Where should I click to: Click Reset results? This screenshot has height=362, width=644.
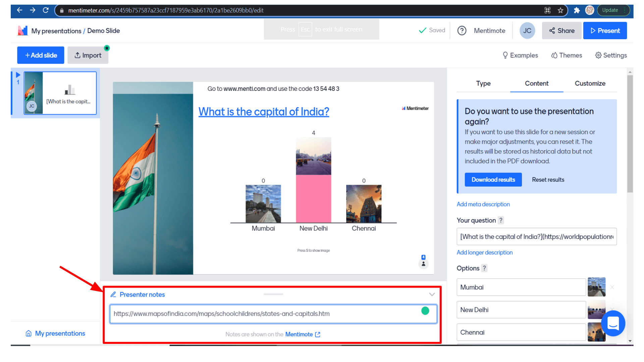point(548,180)
